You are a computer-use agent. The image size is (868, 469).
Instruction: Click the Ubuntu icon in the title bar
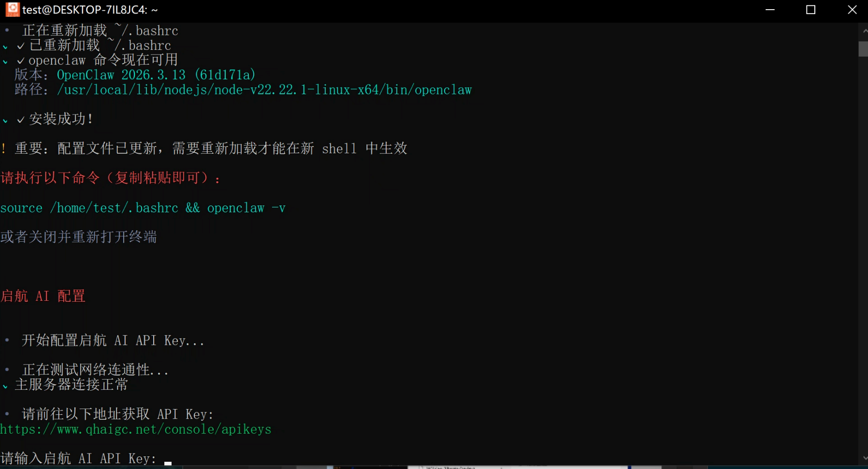click(12, 9)
